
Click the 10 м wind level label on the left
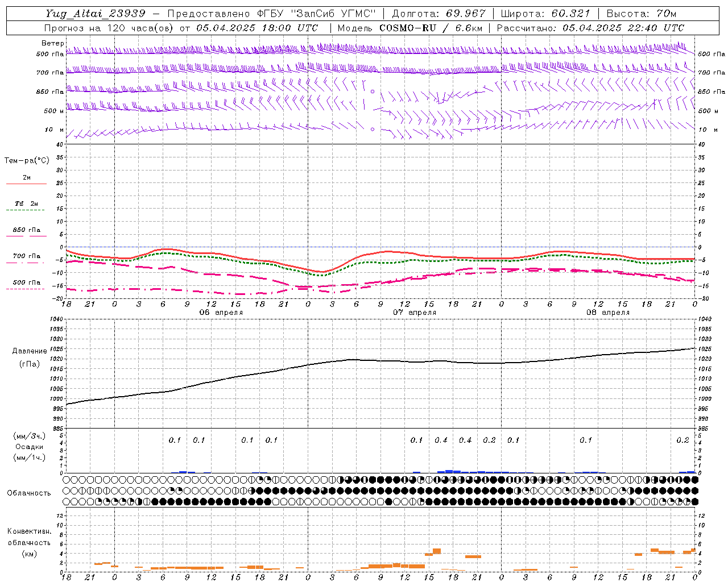(x=55, y=130)
